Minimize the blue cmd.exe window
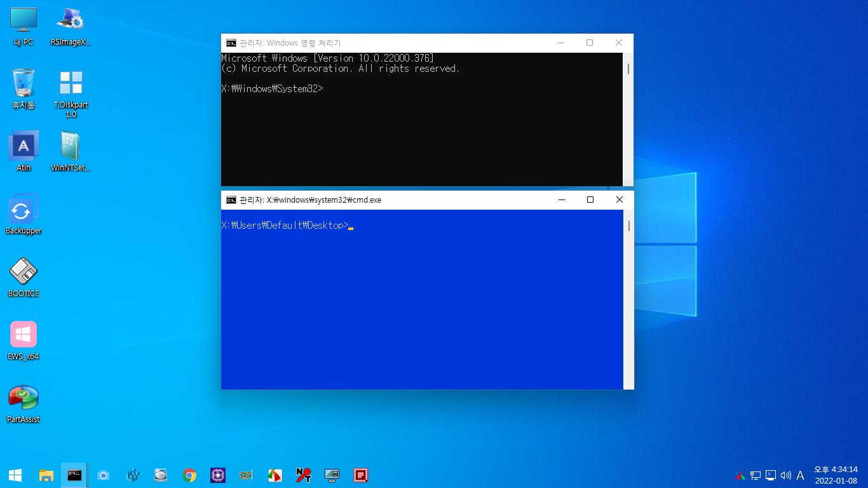This screenshot has height=488, width=868. tap(561, 200)
